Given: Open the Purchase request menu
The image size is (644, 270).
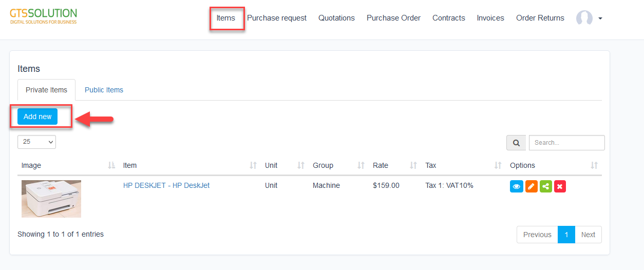Looking at the screenshot, I should (x=277, y=18).
